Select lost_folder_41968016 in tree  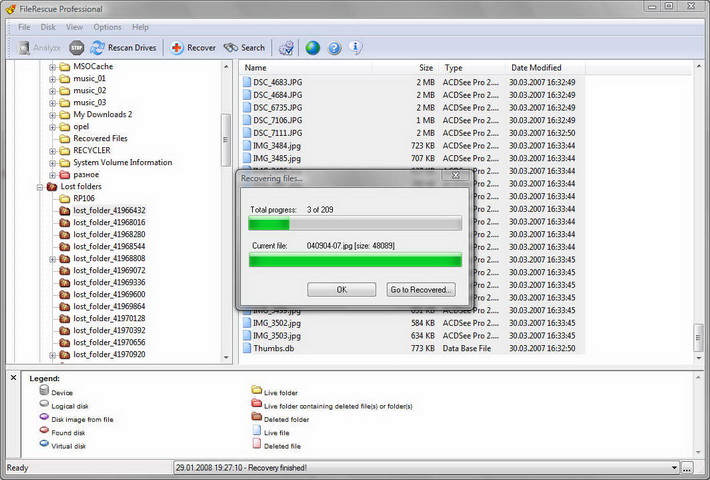coord(109,222)
